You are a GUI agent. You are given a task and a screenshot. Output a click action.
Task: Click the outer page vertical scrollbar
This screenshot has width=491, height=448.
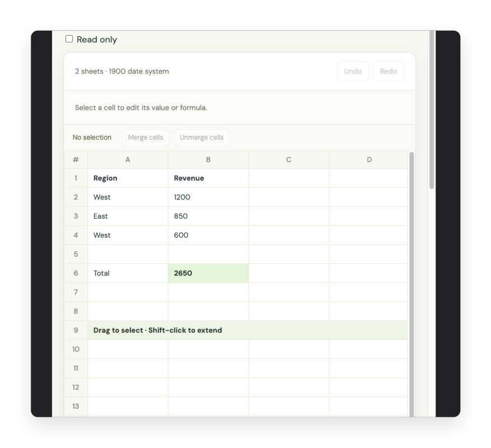click(x=432, y=110)
